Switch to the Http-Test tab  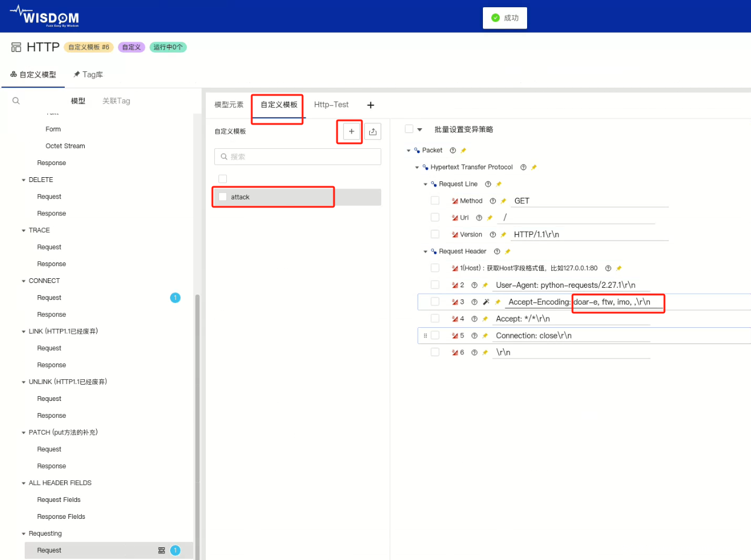pos(331,105)
